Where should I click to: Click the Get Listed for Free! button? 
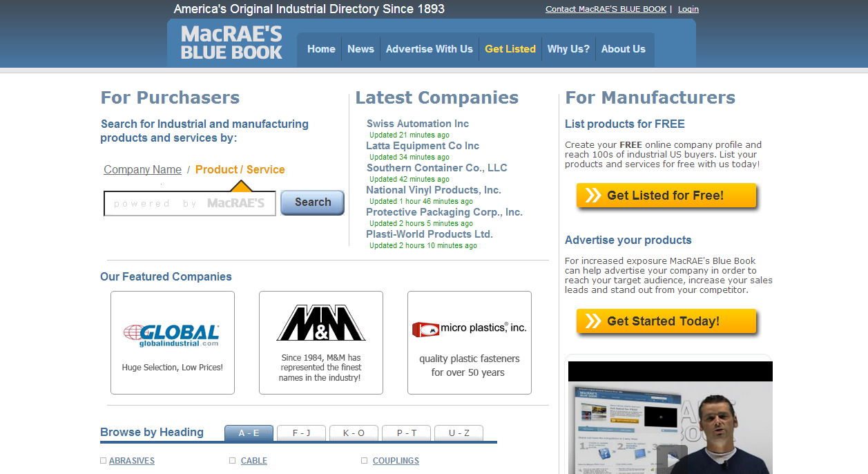pyautogui.click(x=666, y=196)
